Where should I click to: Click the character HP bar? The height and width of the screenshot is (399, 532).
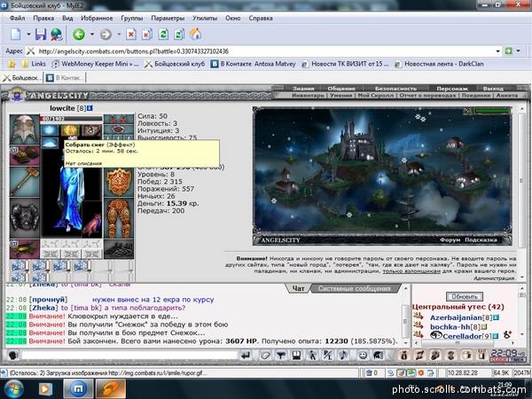[71, 119]
